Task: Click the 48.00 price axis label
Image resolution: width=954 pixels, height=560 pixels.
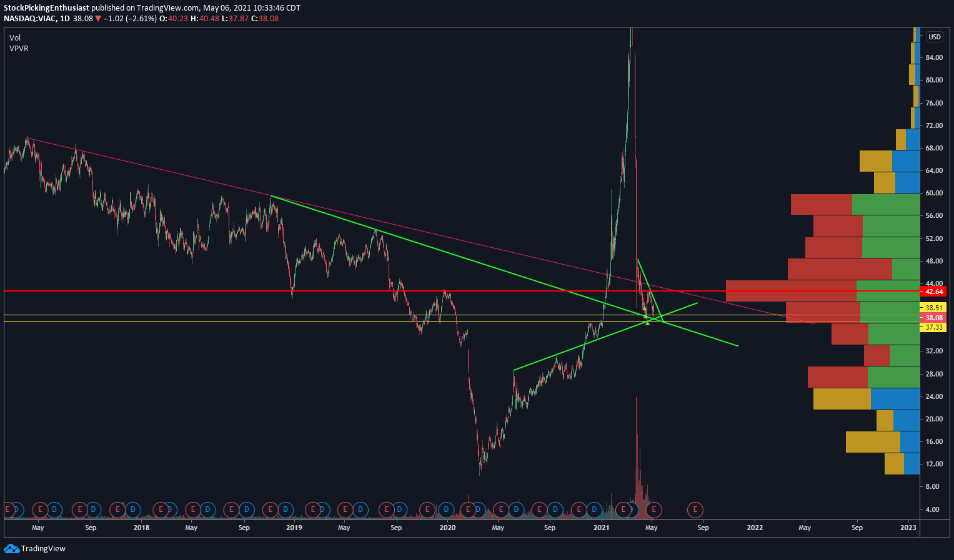Action: coord(934,261)
